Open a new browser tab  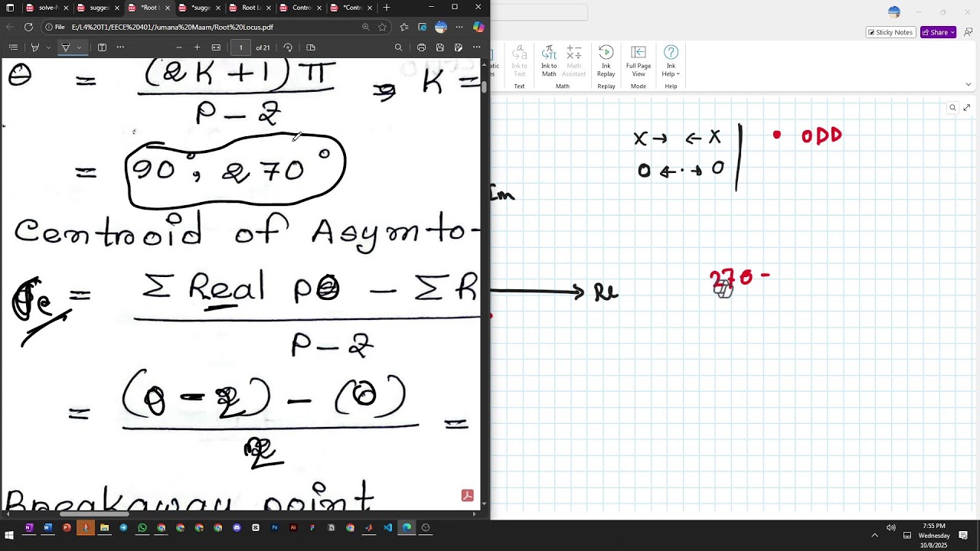(387, 8)
